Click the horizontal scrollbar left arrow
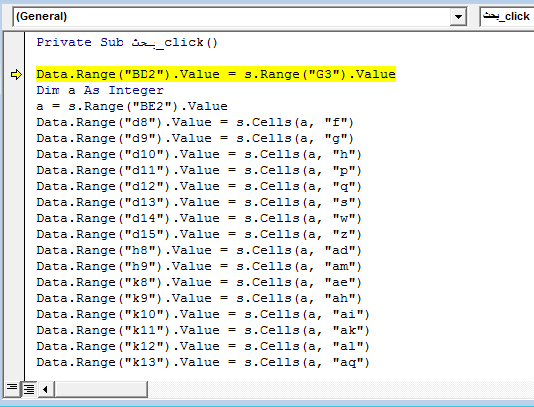This screenshot has height=407, width=534. [x=46, y=389]
